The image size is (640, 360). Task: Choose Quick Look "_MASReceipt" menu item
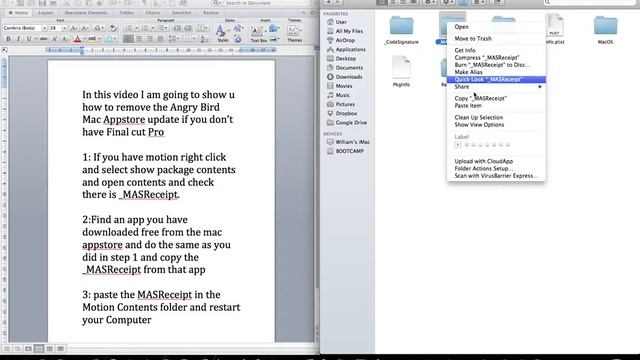point(496,79)
